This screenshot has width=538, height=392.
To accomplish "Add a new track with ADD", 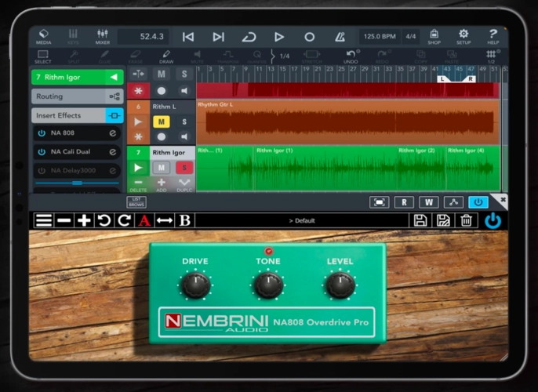I will (162, 185).
